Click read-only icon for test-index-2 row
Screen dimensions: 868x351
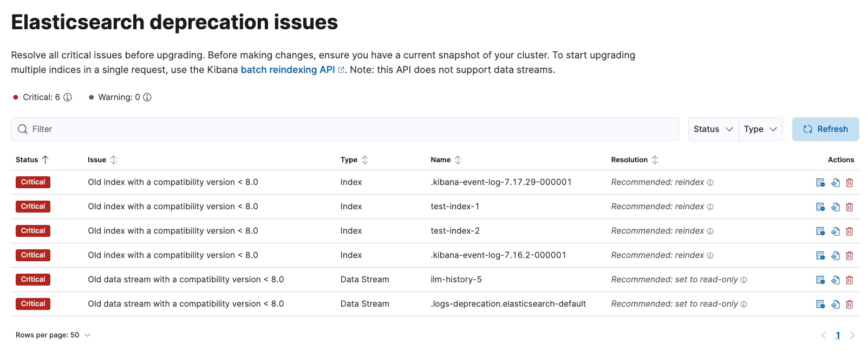pos(835,231)
